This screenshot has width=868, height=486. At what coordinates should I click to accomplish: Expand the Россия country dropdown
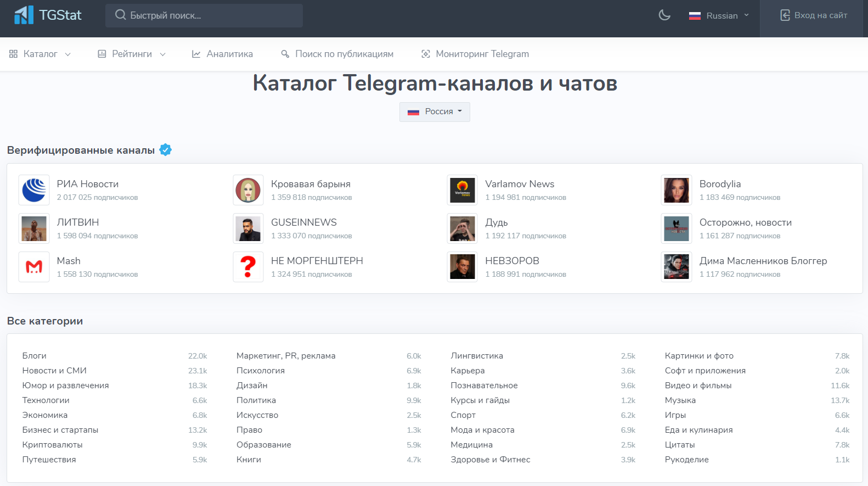pyautogui.click(x=435, y=111)
